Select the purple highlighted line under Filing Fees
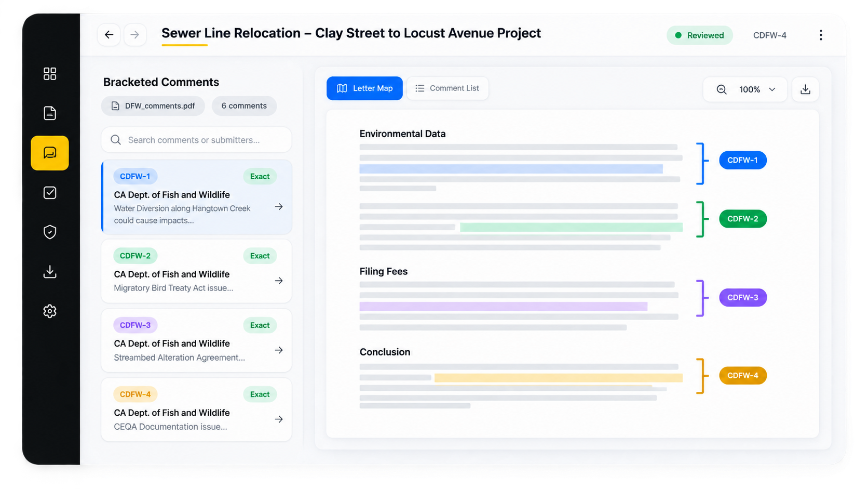868x489 pixels. click(x=503, y=307)
